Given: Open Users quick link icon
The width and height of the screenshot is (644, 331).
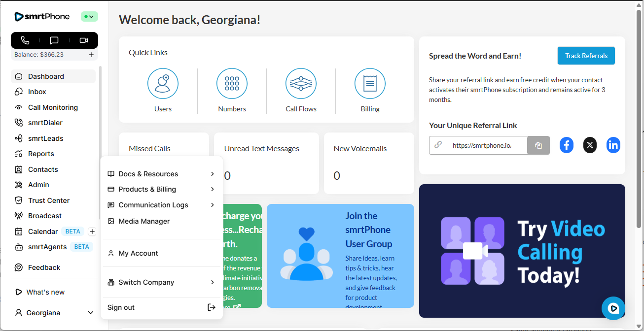Looking at the screenshot, I should [x=163, y=84].
